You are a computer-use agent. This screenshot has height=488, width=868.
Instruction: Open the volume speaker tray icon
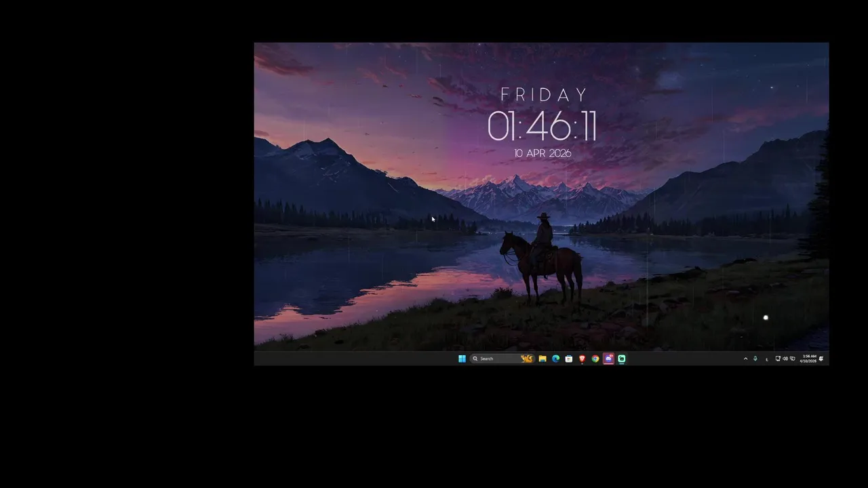click(x=785, y=359)
